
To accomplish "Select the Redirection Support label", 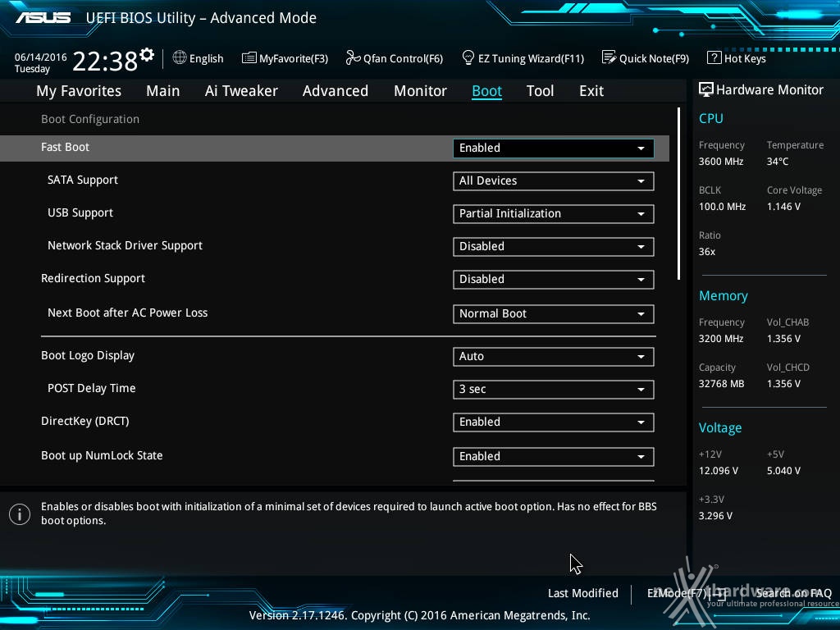I will pos(94,279).
